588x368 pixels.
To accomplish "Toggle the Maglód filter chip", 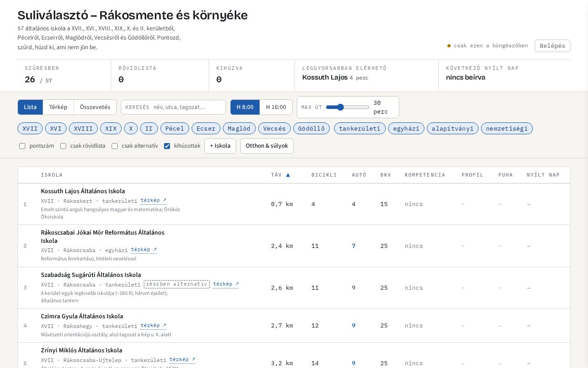I will tap(239, 128).
